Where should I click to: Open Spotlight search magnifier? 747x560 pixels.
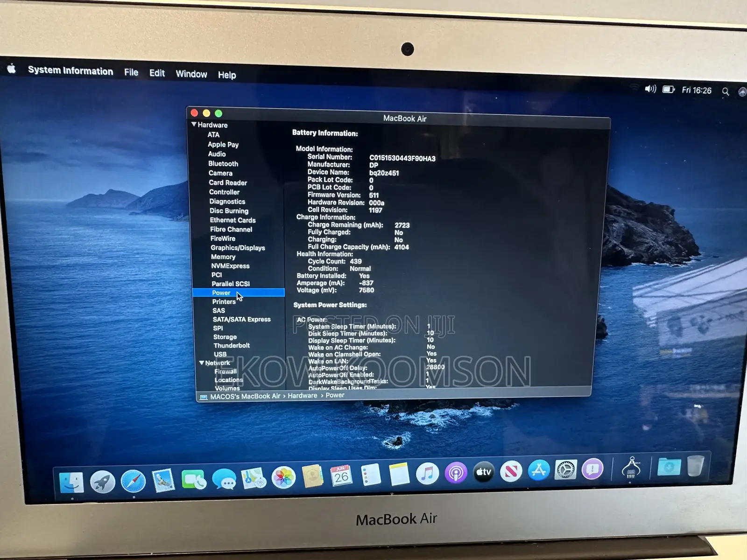tap(726, 91)
